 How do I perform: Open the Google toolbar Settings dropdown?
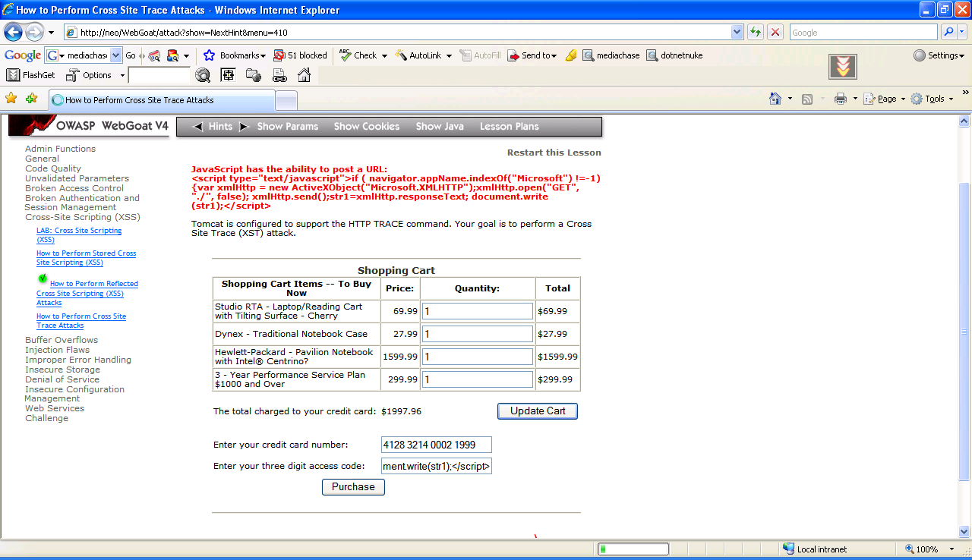[x=939, y=55]
